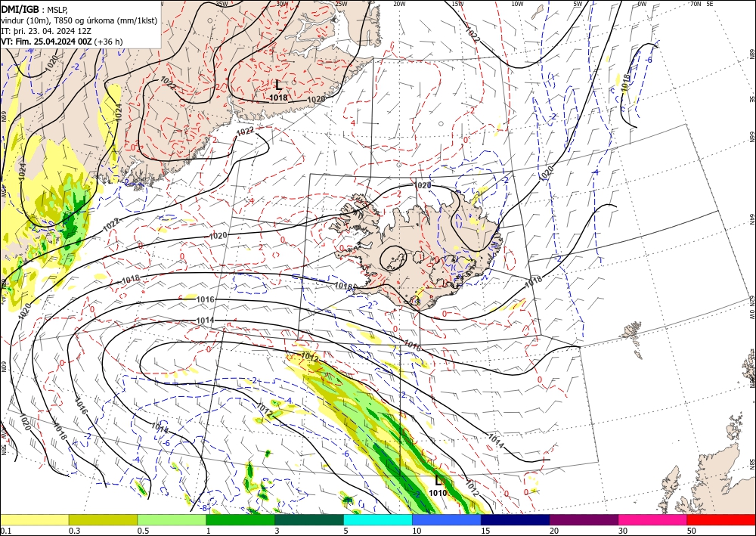Click the '15W' longitude label
Screen dimensions: 756x536
coord(458,4)
